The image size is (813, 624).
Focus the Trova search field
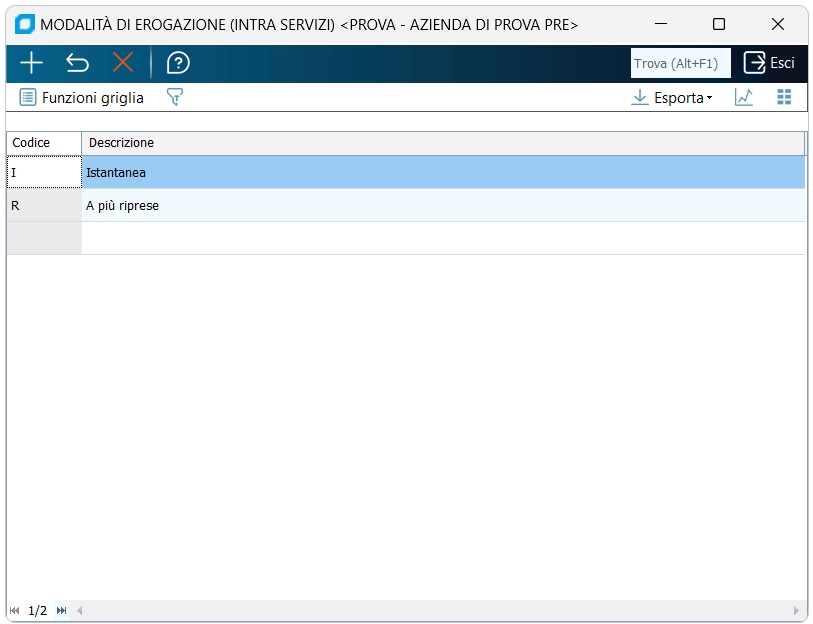point(680,63)
